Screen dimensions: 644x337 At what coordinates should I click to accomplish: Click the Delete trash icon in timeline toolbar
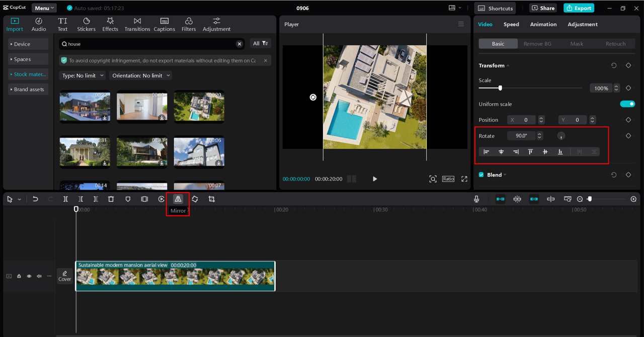111,199
